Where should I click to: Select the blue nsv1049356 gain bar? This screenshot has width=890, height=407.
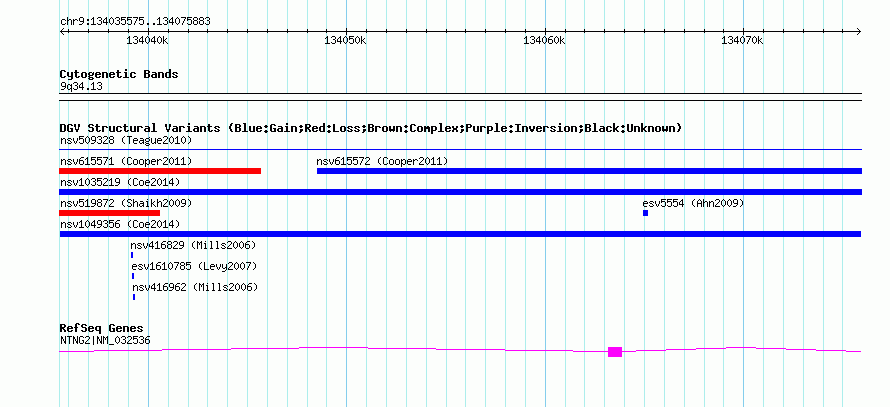[x=460, y=234]
